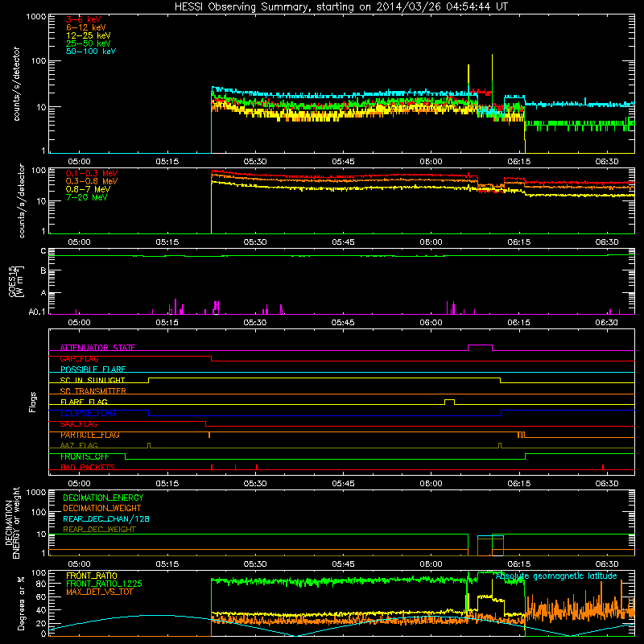644x644 pixels.
Task: Click the 0.3-0.8 MeV legend label
Action: click(92, 181)
